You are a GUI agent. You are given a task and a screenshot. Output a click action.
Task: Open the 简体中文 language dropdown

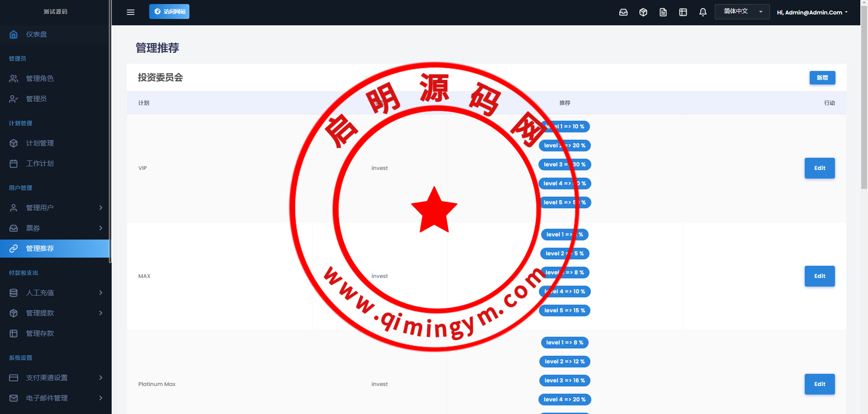click(742, 11)
